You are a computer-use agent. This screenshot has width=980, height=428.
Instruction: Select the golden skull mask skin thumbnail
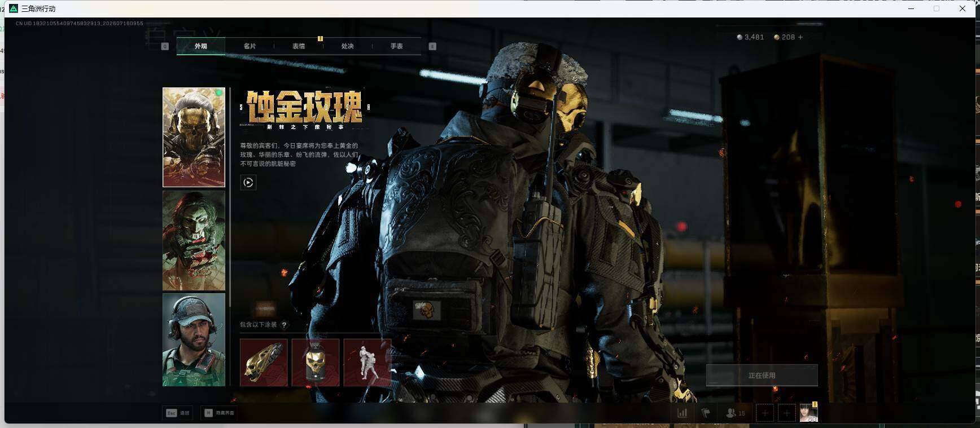click(x=194, y=137)
